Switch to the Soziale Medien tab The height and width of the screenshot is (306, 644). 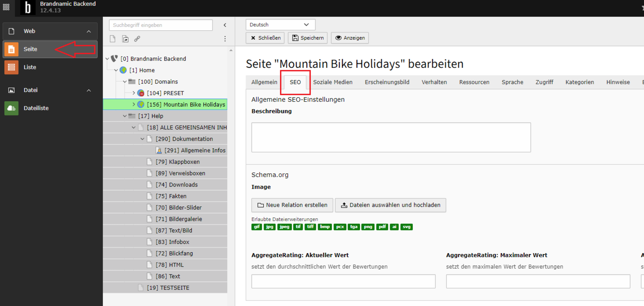333,82
